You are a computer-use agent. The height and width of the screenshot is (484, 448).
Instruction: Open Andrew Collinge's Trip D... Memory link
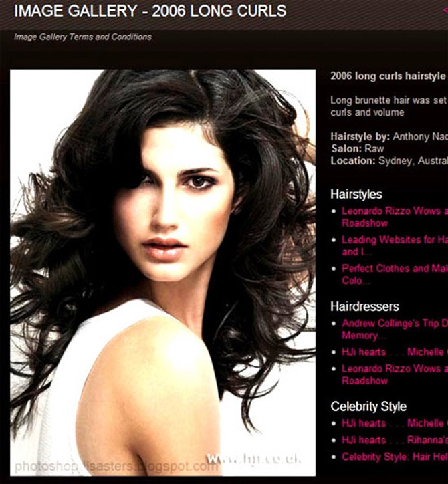pyautogui.click(x=395, y=330)
